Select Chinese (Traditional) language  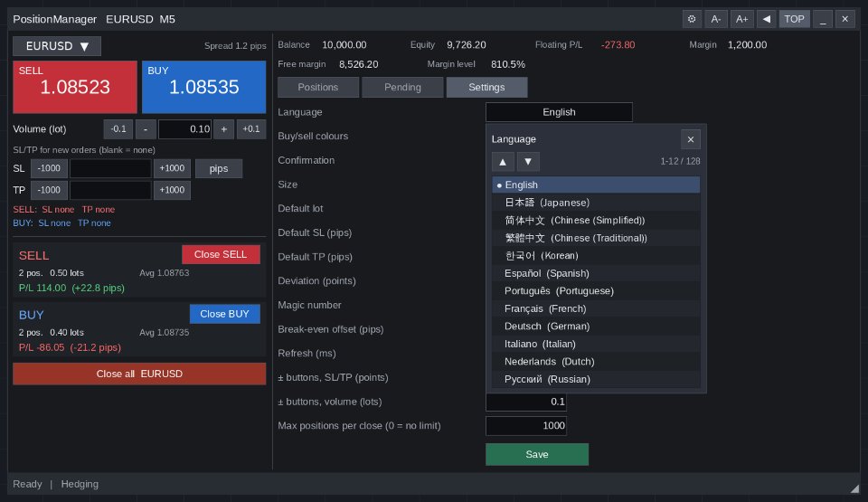(596, 238)
